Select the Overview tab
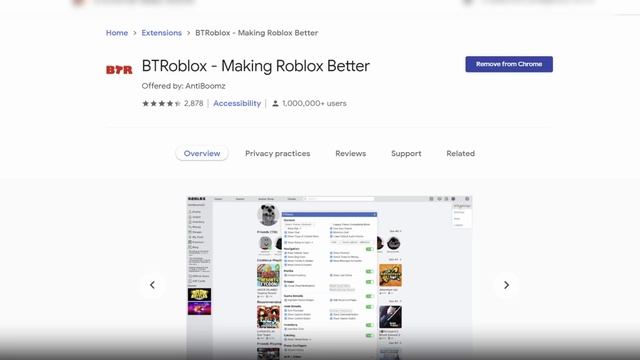 202,153
